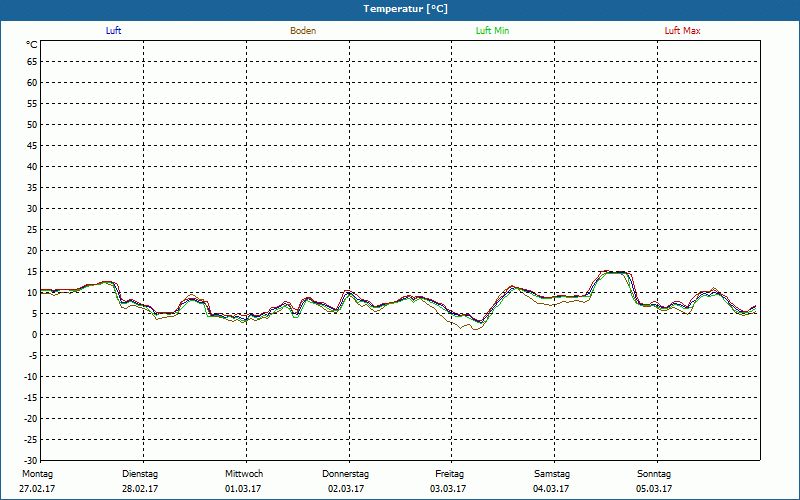Click the Samstag day label
This screenshot has width=800, height=500.
coord(552,474)
